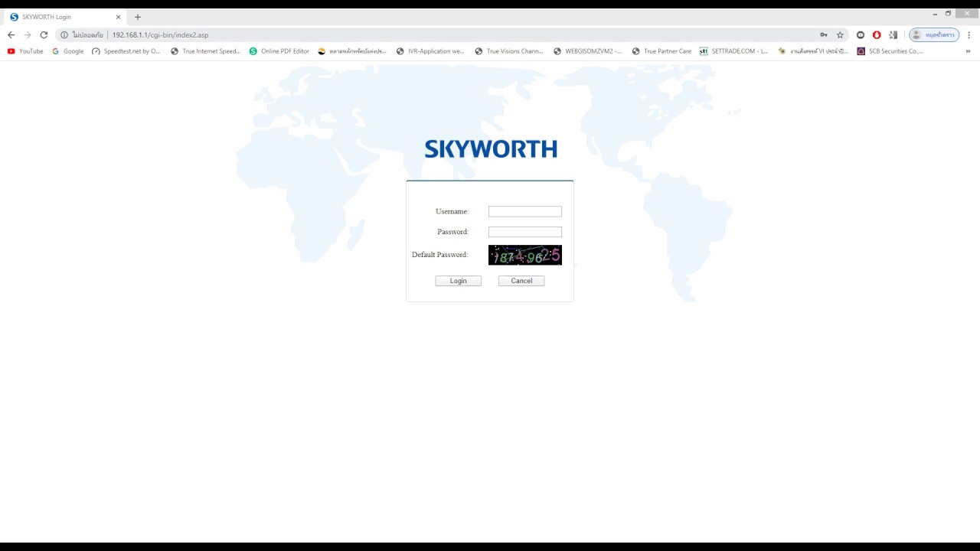Screen dimensions: 980x551
Task: Open IVR-Application bookmark
Action: click(430, 51)
